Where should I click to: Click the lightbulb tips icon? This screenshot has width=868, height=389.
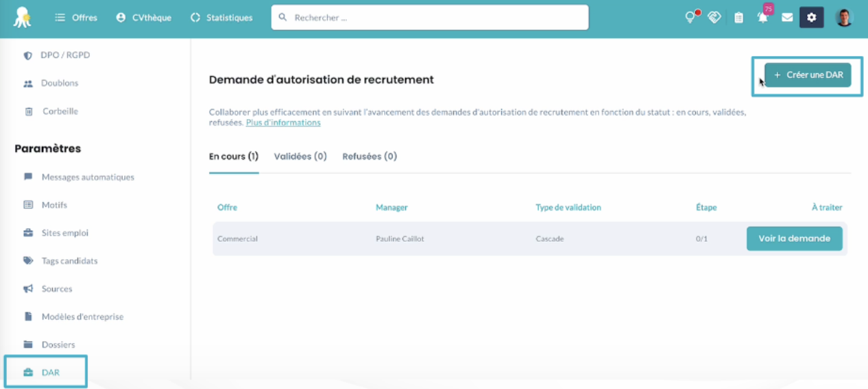[x=691, y=18]
